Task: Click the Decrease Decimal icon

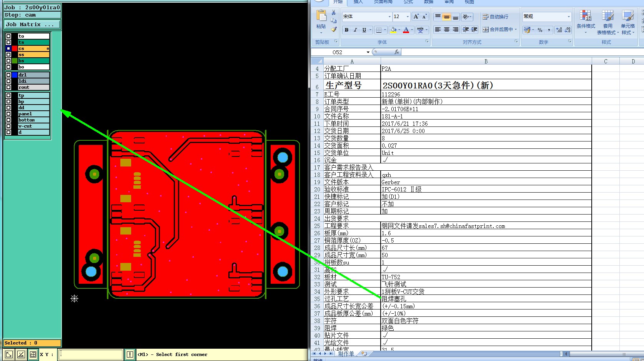Action: coord(568,30)
